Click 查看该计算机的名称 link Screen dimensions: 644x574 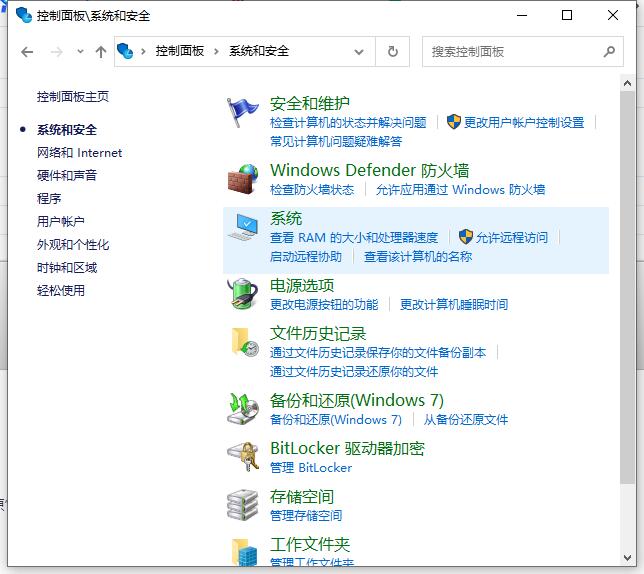coord(418,256)
